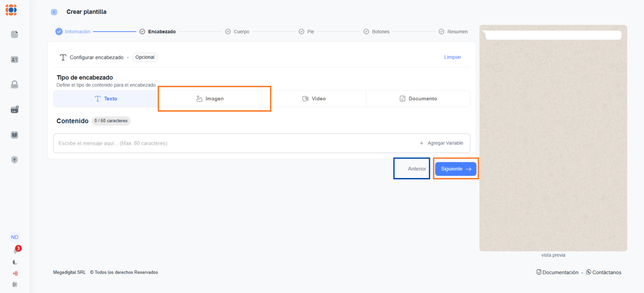
Task: Toggle dark mode with moon icon
Action: 15,262
